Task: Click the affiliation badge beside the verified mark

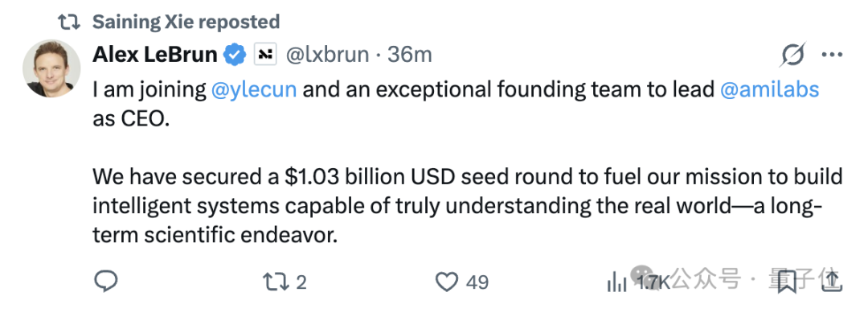Action: coord(265,54)
